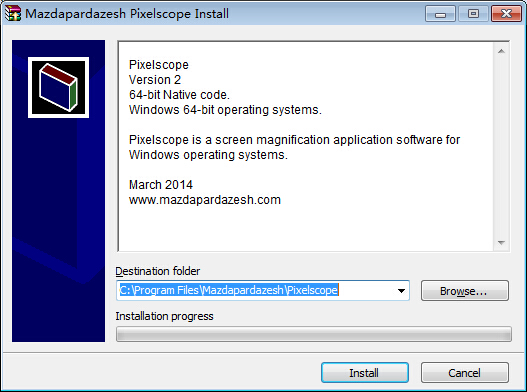Click the Install button
Screen dimensions: 527x392
pyautogui.click(x=365, y=373)
